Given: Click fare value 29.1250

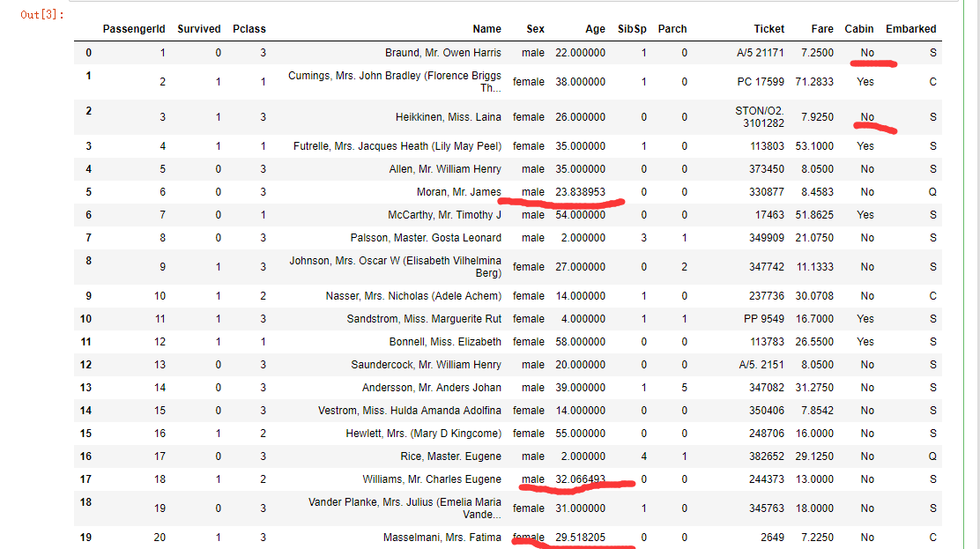Looking at the screenshot, I should [814, 456].
